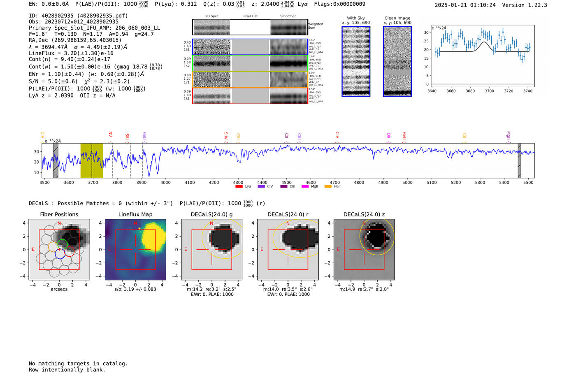The image size is (576, 392).
Task: Click the red Lyα legend swatch
Action: [x=239, y=187]
